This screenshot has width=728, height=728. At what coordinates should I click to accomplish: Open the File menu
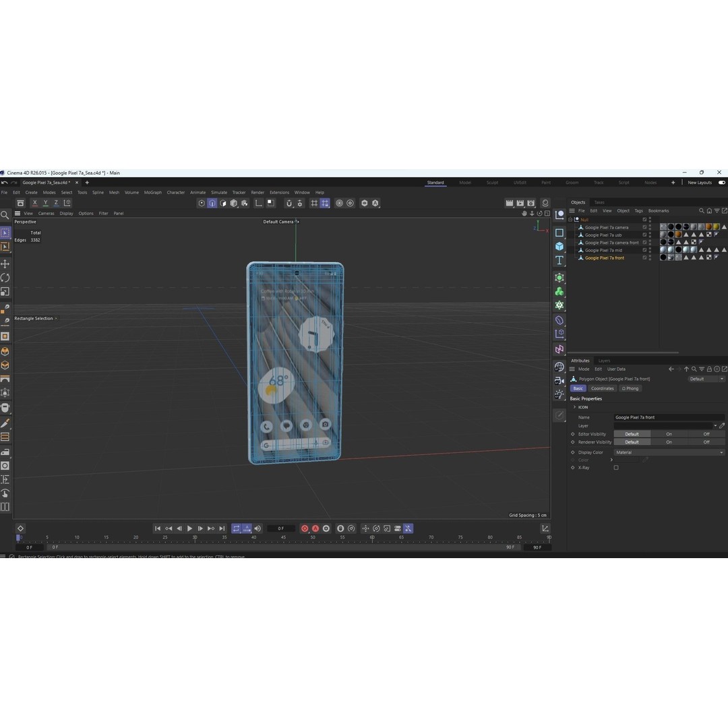pyautogui.click(x=4, y=192)
